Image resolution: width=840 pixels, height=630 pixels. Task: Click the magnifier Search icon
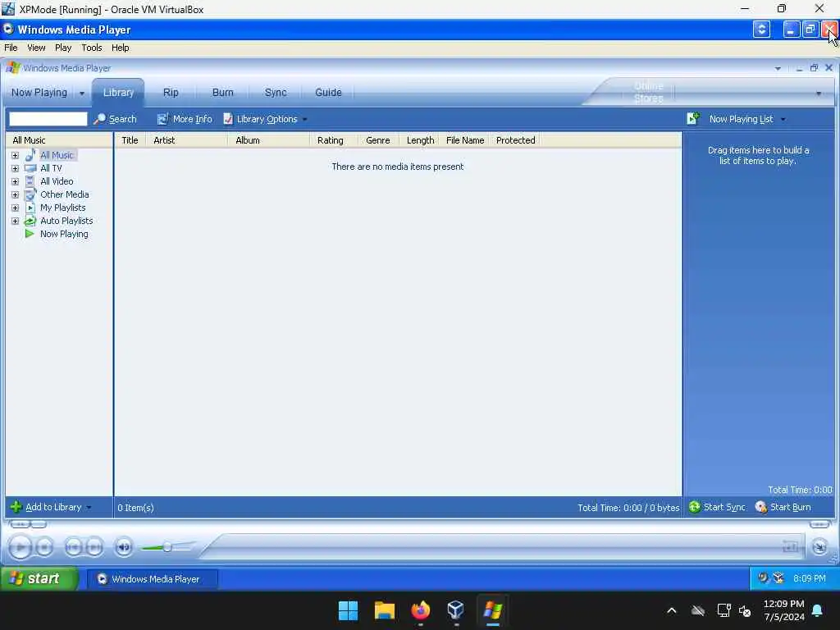point(99,119)
